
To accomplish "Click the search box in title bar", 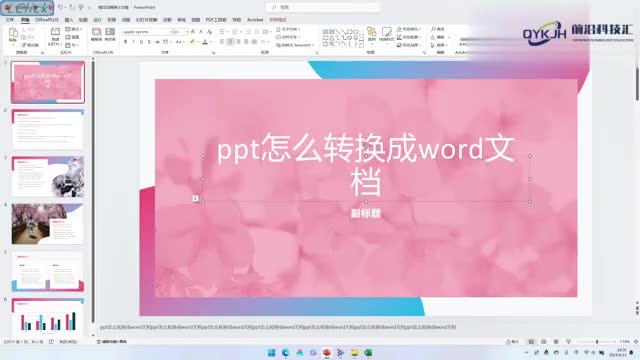I will tap(322, 7).
